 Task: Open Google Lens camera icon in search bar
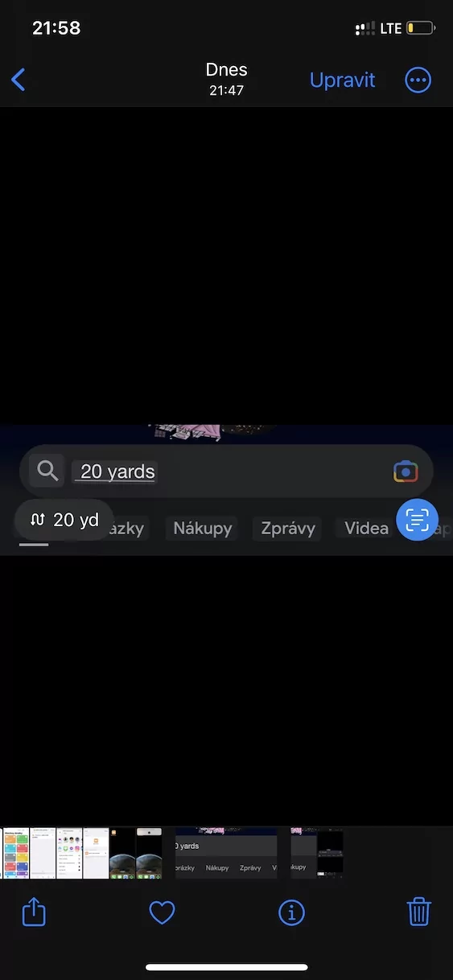click(x=406, y=471)
